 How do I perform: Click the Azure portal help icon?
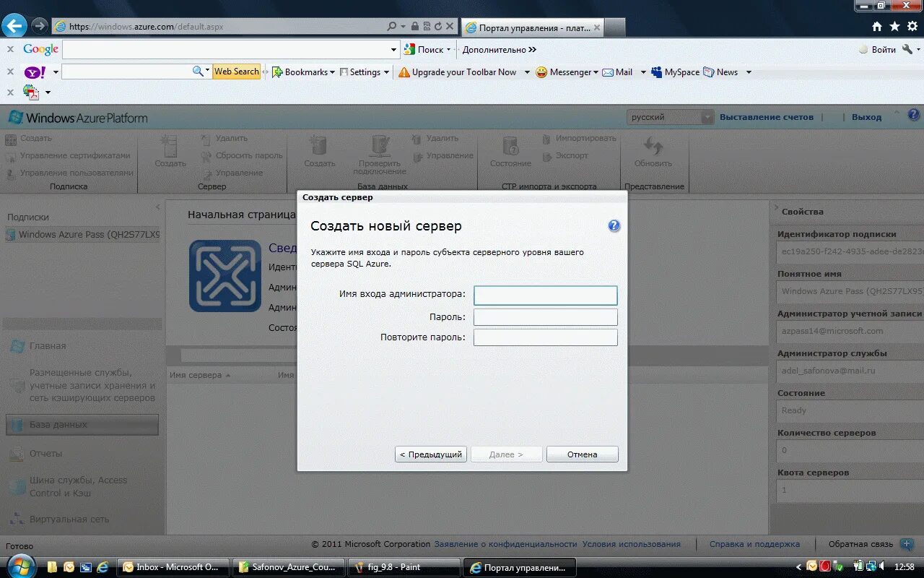914,115
